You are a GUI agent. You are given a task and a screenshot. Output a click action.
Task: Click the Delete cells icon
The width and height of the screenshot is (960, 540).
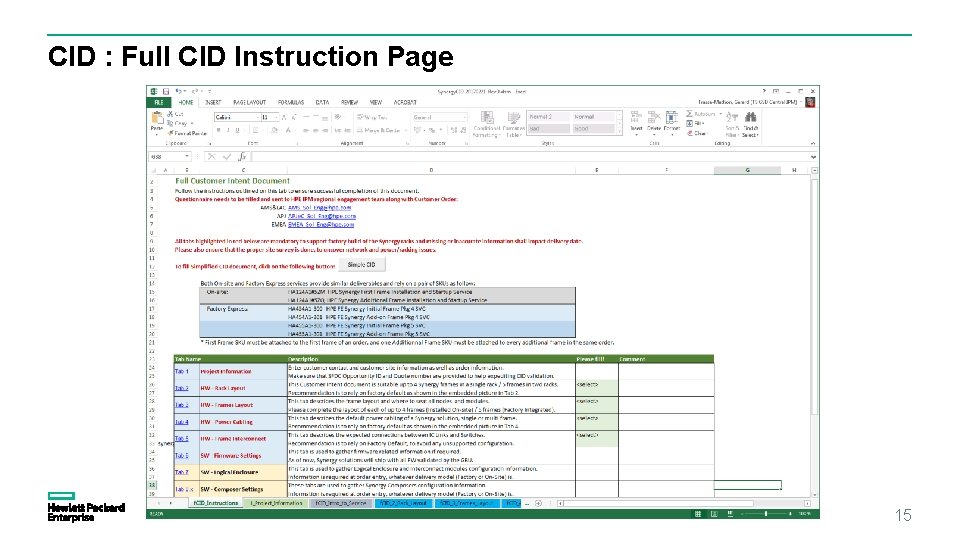pos(654,118)
